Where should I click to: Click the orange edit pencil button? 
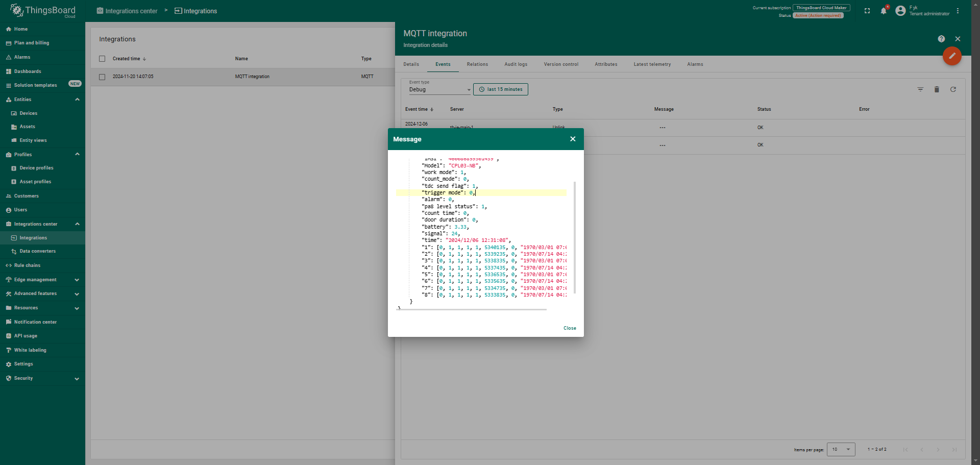(952, 56)
